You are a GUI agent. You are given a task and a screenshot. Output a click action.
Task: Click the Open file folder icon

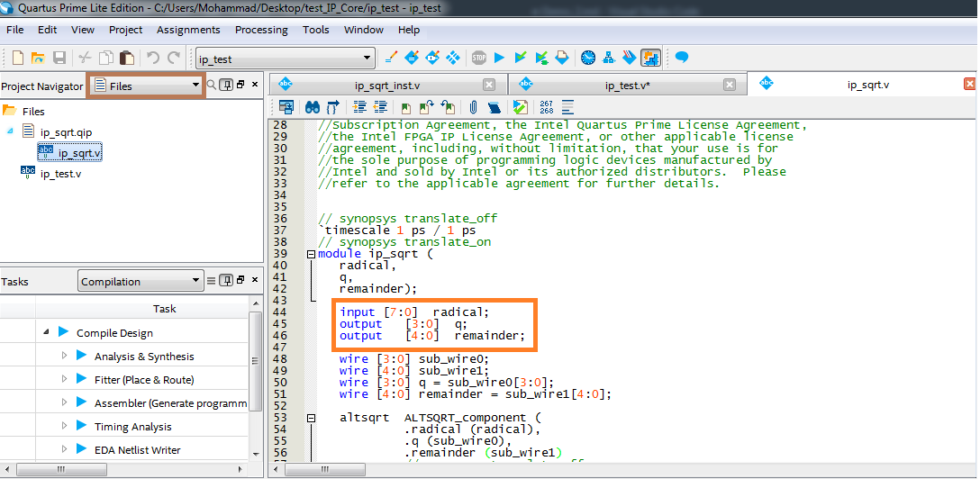[x=38, y=59]
